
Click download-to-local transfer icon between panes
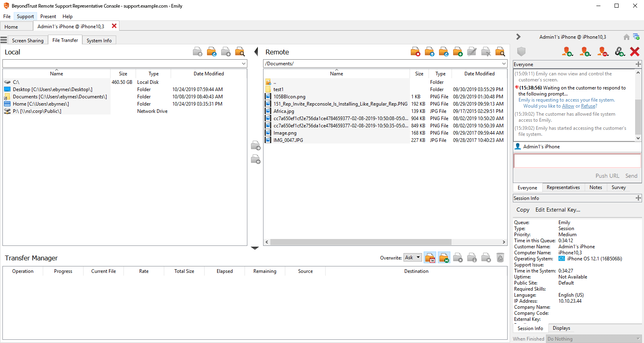pos(255,159)
